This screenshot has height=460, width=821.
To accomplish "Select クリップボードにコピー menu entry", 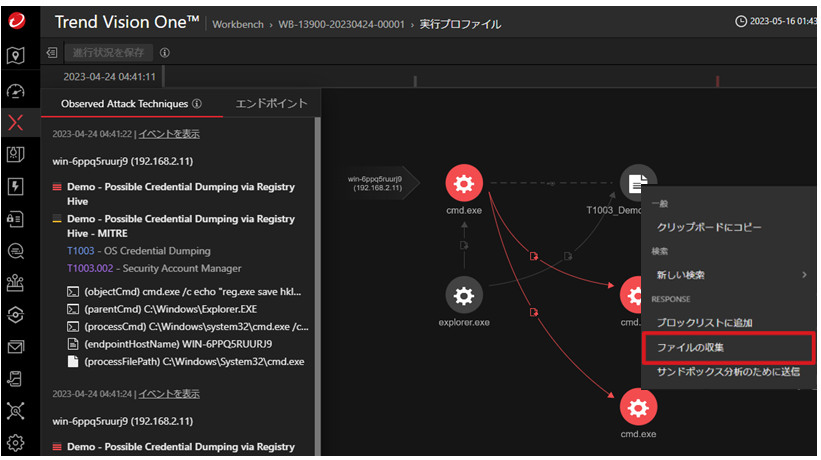I will tap(709, 227).
